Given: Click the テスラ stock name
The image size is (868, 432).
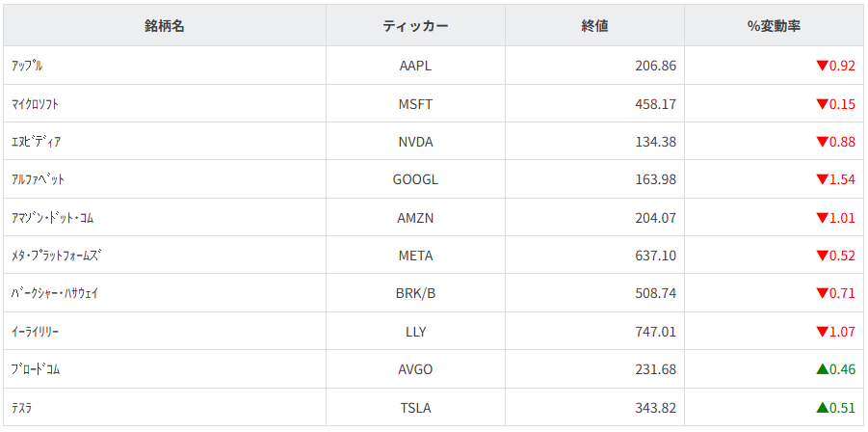Looking at the screenshot, I should click(x=22, y=408).
